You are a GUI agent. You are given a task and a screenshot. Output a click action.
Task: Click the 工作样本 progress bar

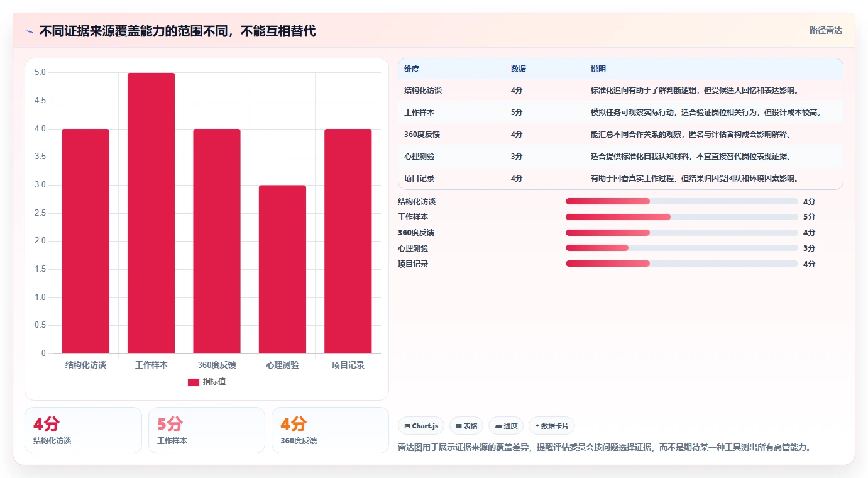(681, 217)
